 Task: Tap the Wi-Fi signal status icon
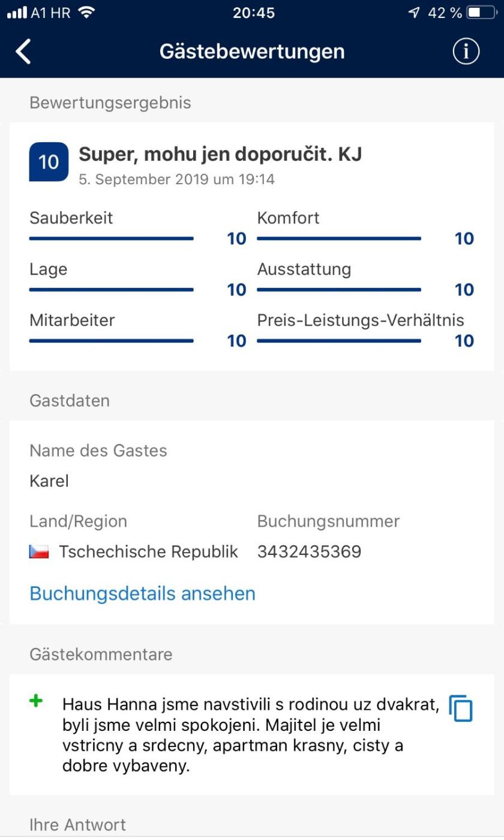(87, 13)
